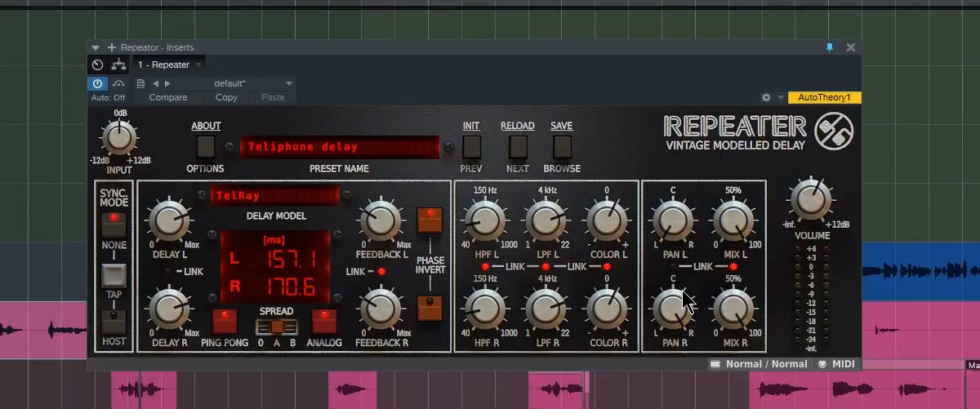Click the Auto: Off label

click(108, 97)
